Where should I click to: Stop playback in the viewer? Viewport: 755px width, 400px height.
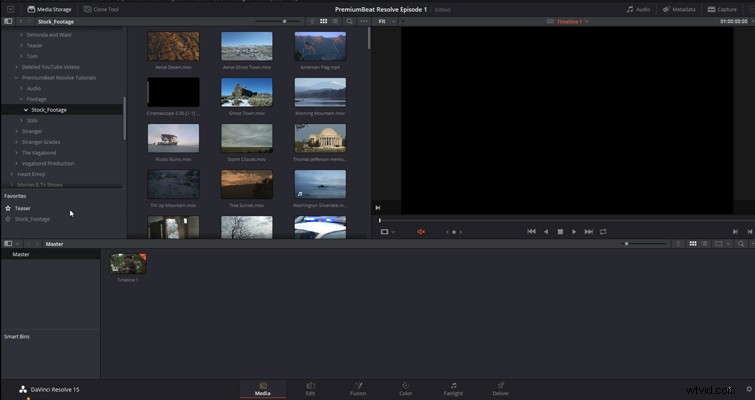[x=560, y=232]
